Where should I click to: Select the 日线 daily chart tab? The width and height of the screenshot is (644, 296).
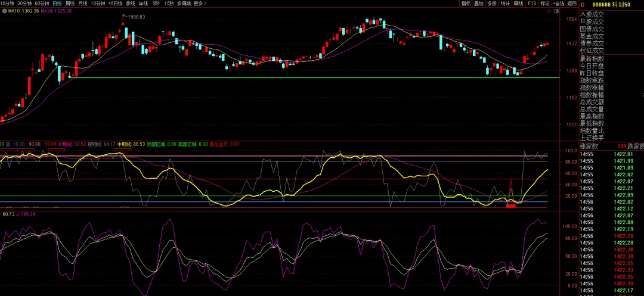pos(57,4)
